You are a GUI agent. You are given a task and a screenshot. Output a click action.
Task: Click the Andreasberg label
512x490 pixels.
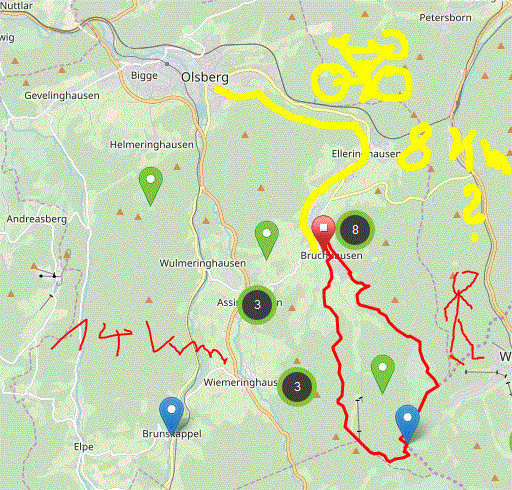pos(37,219)
